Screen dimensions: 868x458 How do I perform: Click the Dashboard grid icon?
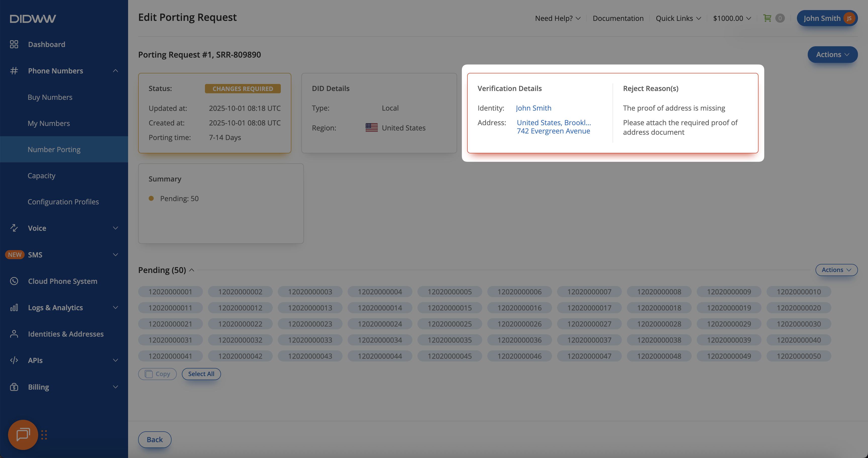[14, 44]
